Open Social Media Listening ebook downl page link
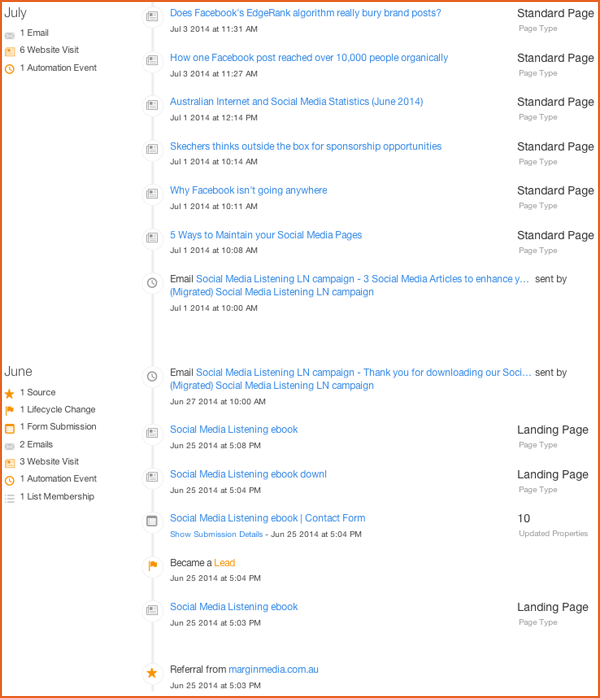 248,474
